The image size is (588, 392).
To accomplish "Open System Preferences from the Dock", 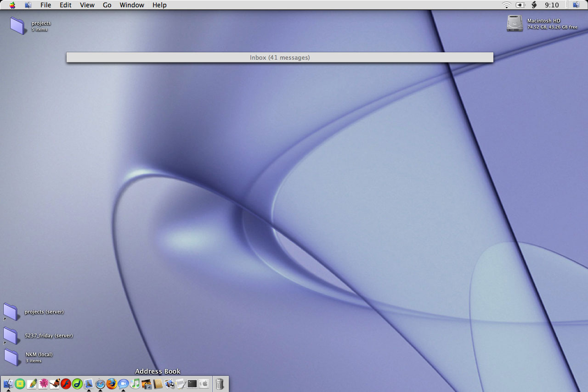I will (x=204, y=384).
